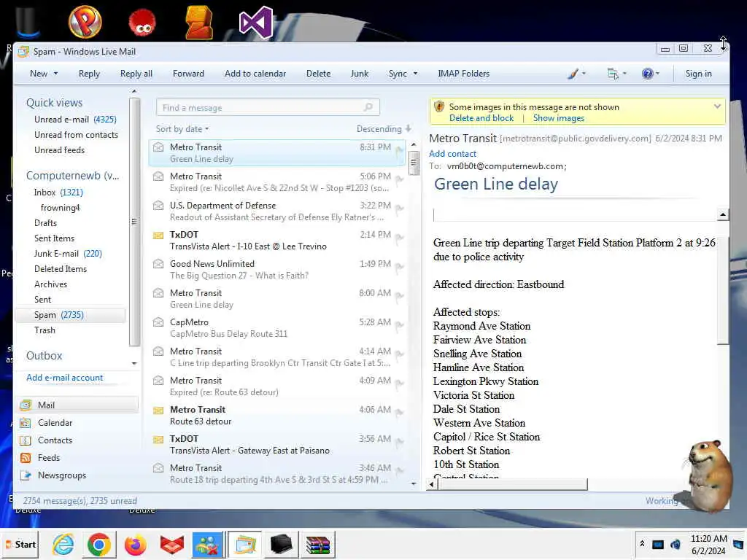Image resolution: width=747 pixels, height=560 pixels.
Task: Click the Show images link
Action: point(558,118)
